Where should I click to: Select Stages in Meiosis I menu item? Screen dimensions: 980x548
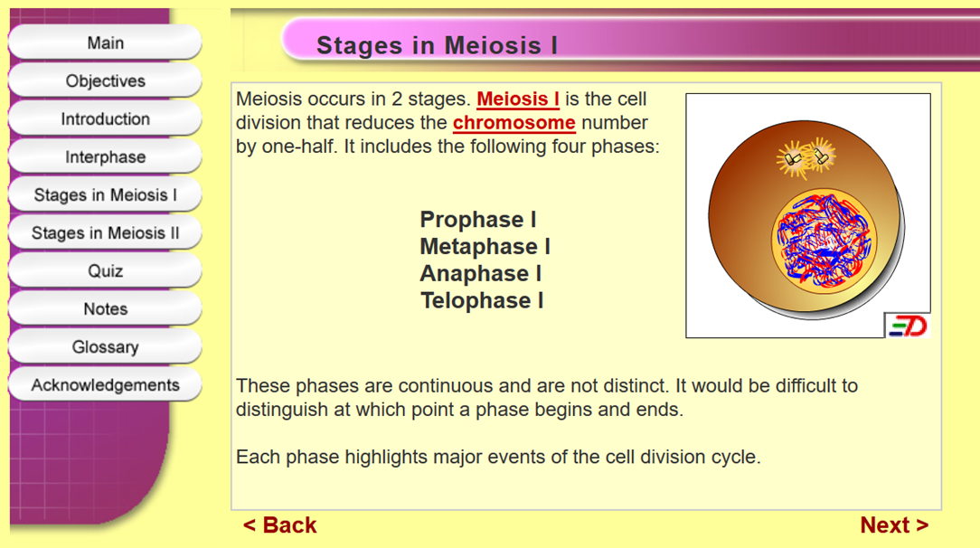[105, 195]
